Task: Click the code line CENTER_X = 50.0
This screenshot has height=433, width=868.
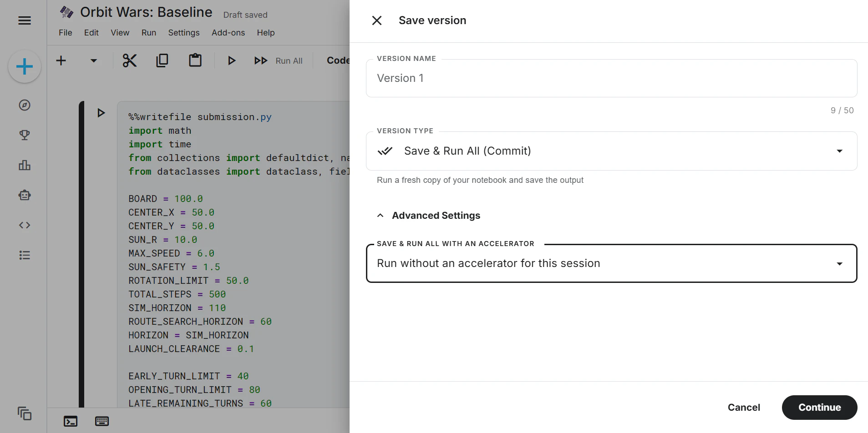Action: [171, 212]
